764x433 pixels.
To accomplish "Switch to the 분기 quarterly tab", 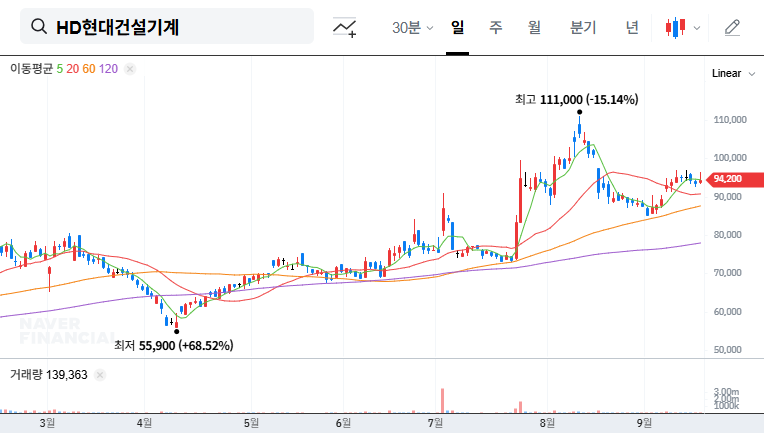I will [x=583, y=27].
